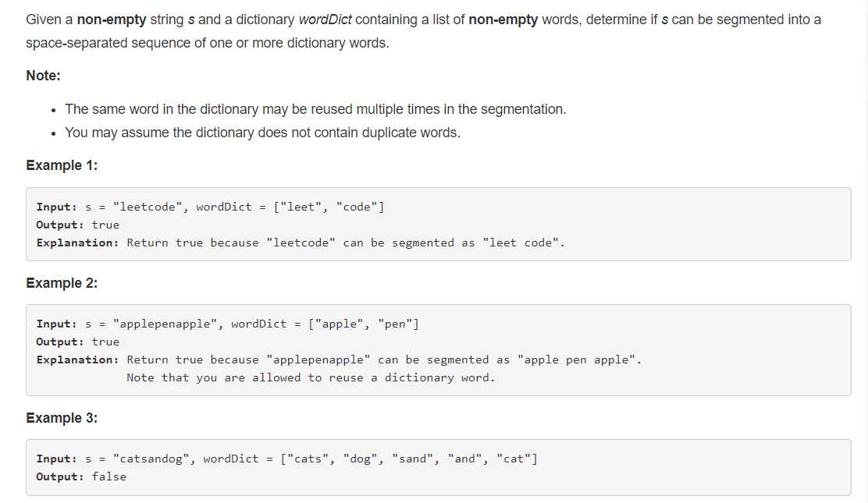Click the bold non-empty string phrase
Image resolution: width=868 pixels, height=503 pixels.
[x=112, y=20]
